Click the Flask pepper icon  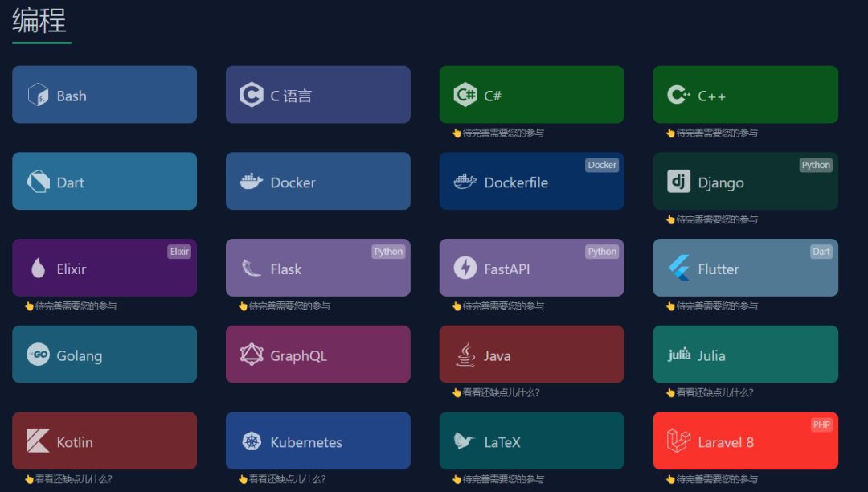[252, 268]
